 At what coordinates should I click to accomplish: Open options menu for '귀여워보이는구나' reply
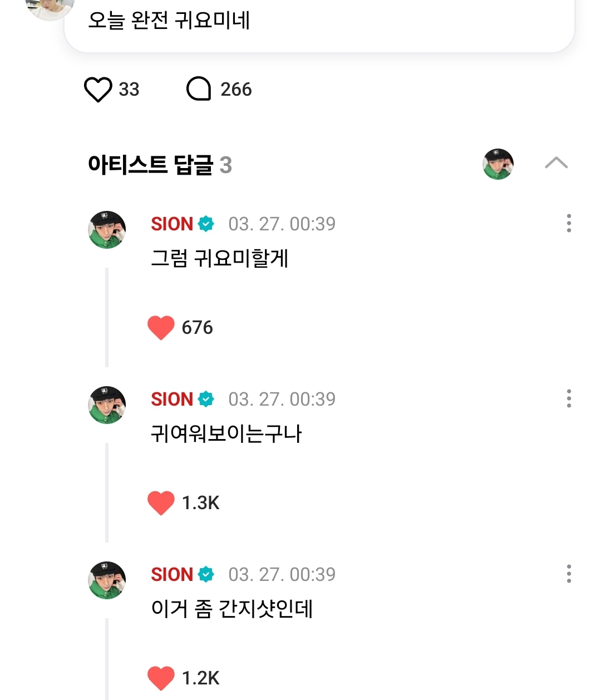point(568,398)
